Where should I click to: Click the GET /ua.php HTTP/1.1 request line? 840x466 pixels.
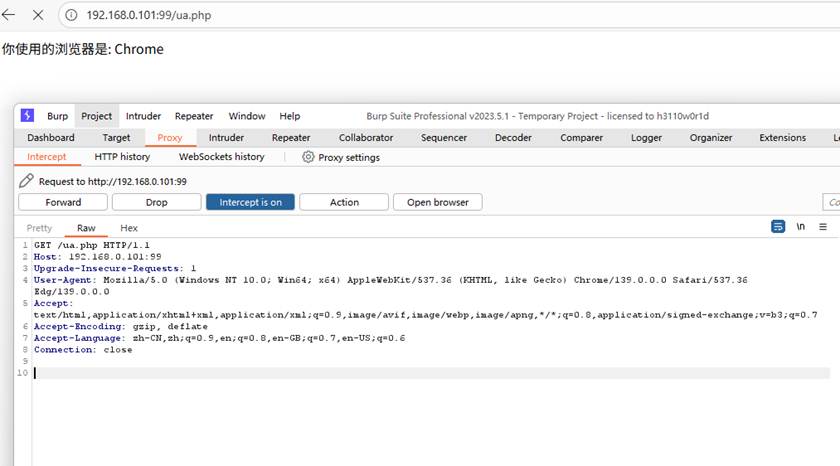coord(92,245)
